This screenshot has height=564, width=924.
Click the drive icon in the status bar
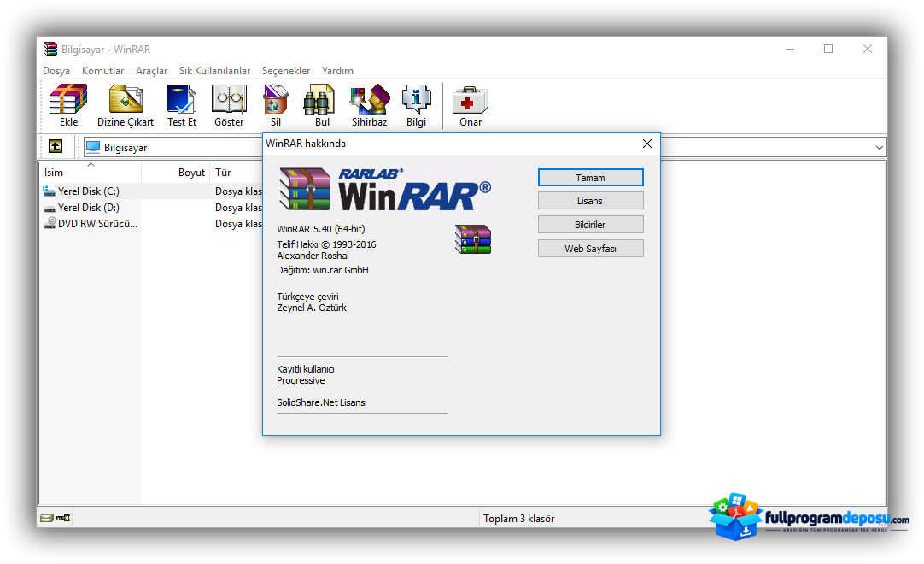pyautogui.click(x=47, y=518)
